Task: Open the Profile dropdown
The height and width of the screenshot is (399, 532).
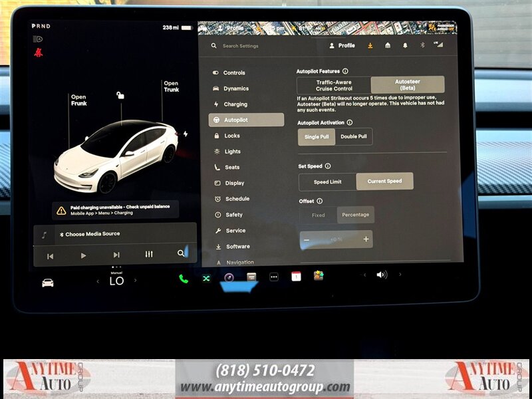Action: click(342, 46)
